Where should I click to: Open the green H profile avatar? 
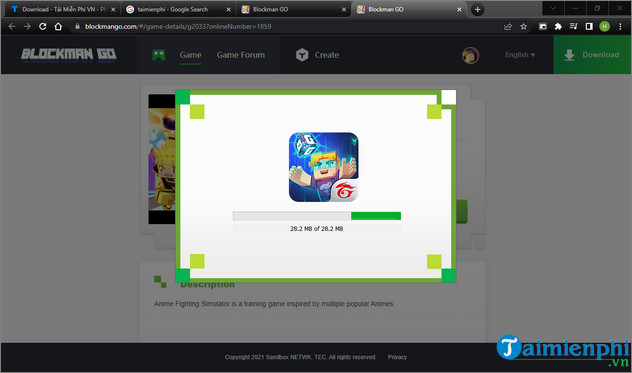tap(604, 27)
